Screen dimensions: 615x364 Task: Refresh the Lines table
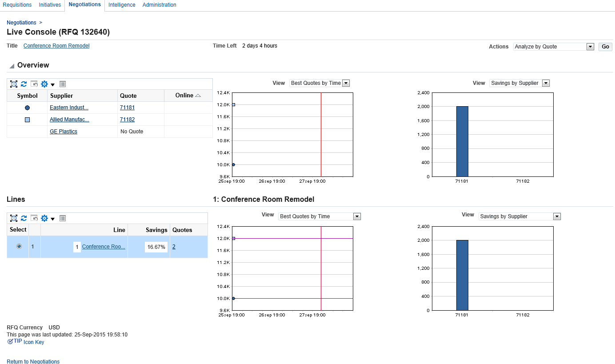24,218
